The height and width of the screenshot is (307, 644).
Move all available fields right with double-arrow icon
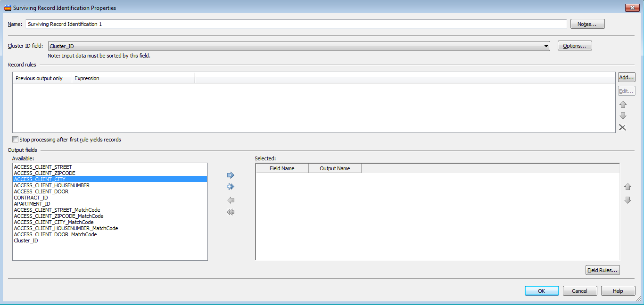(x=231, y=186)
